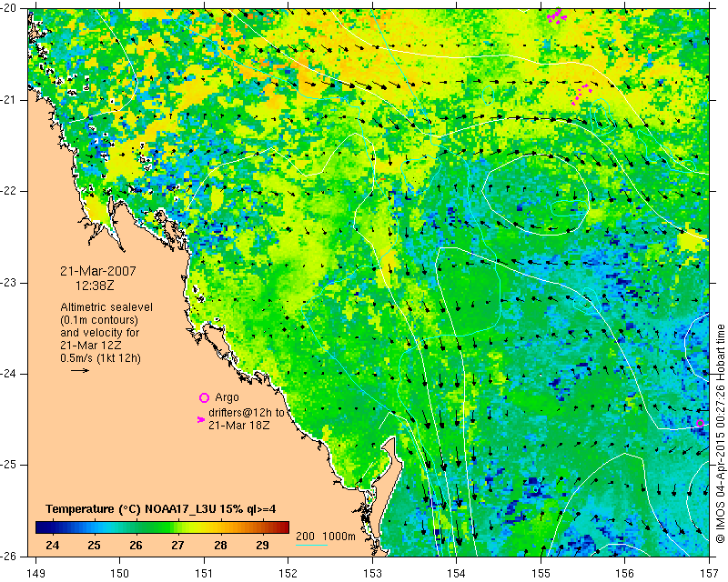Click the longitude axis label 154
728x582 pixels.
point(457,574)
